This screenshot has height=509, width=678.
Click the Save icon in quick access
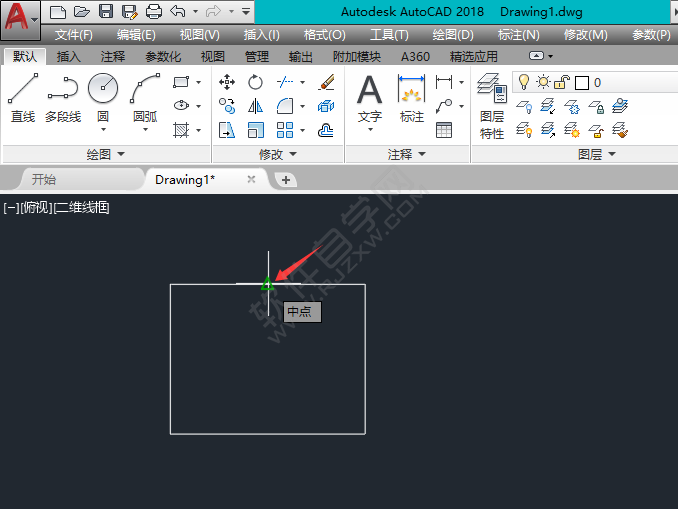click(x=106, y=11)
